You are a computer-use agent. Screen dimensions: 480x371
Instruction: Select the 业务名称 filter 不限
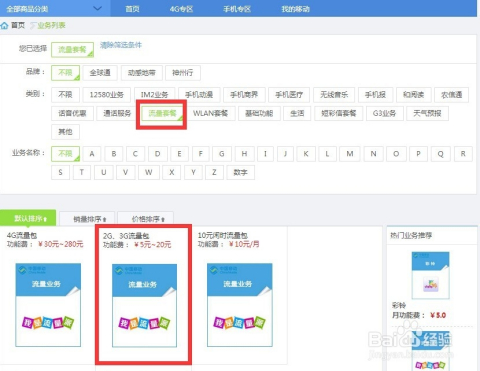(x=65, y=154)
